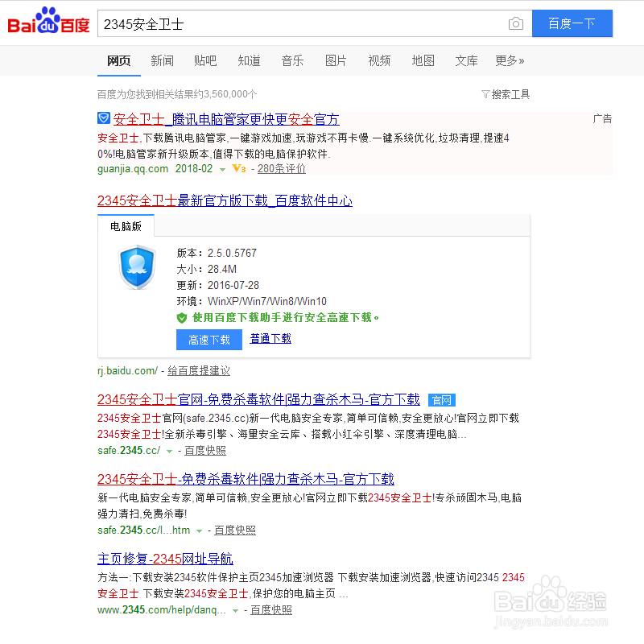
Task: Select the 电脑版 tab
Action: [126, 226]
